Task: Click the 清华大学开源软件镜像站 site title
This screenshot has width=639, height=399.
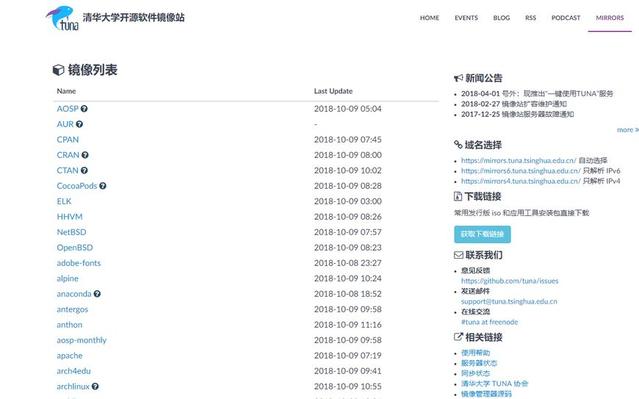Action: [134, 18]
